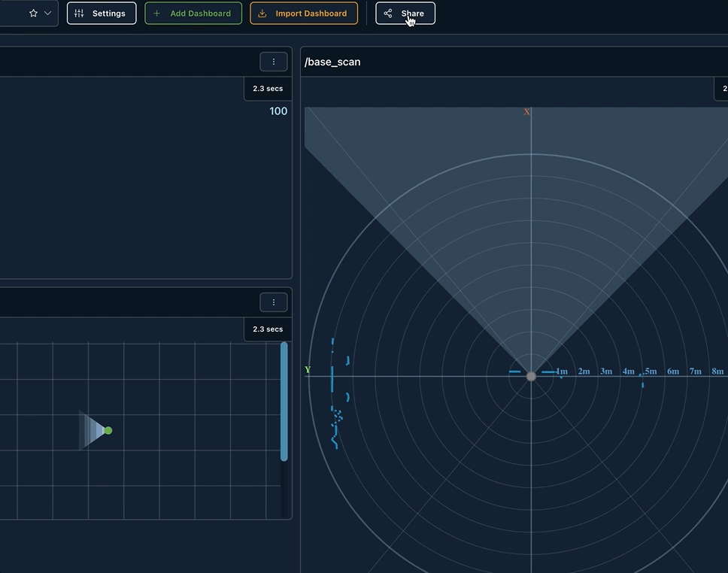Click the green Y axis label
The image size is (728, 573).
(308, 370)
